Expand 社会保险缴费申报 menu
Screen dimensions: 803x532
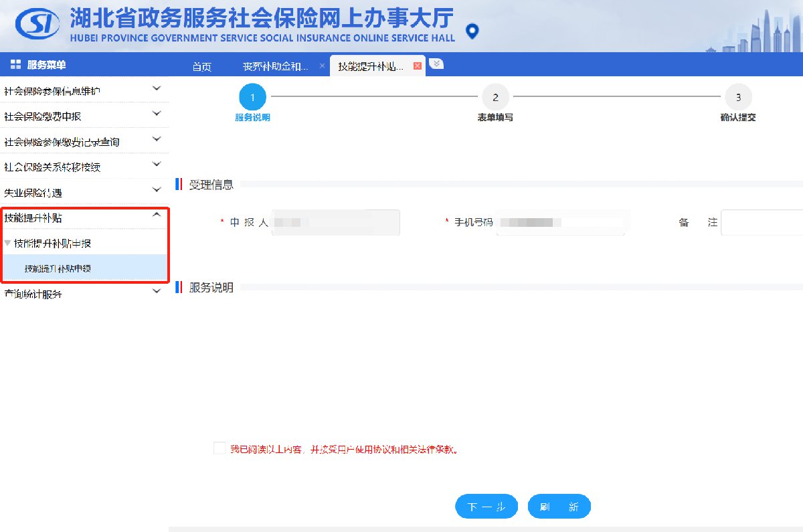pyautogui.click(x=157, y=114)
